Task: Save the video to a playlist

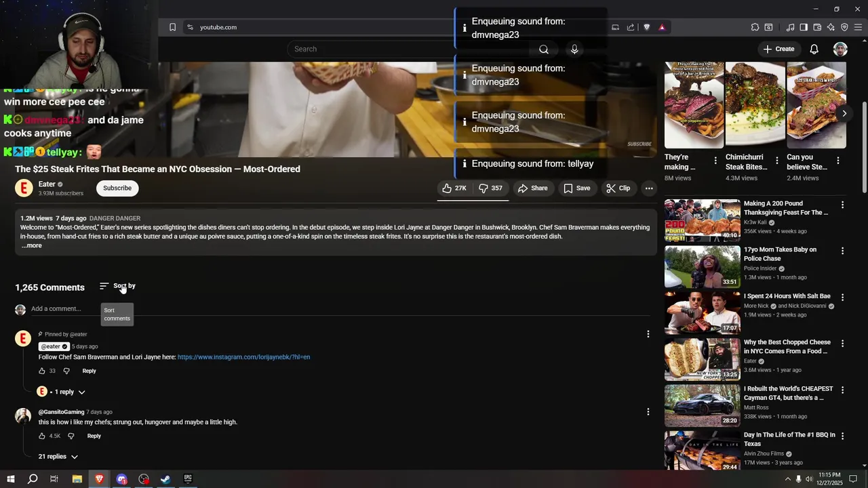Action: click(577, 188)
